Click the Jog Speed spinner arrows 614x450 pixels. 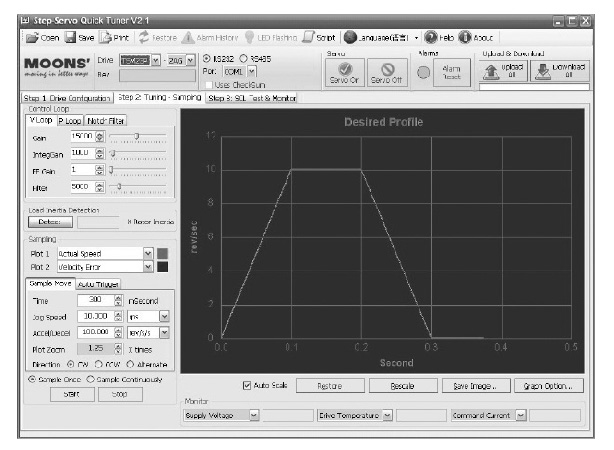pos(118,316)
